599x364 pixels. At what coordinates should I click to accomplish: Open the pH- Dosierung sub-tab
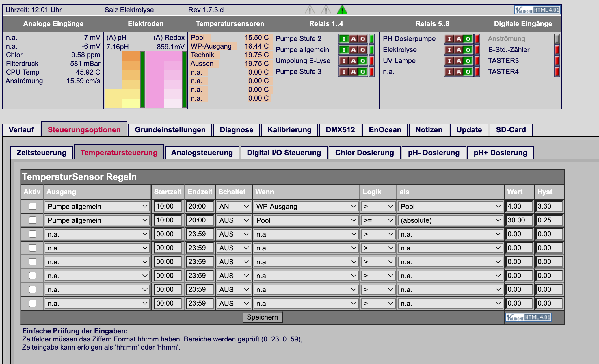(434, 153)
